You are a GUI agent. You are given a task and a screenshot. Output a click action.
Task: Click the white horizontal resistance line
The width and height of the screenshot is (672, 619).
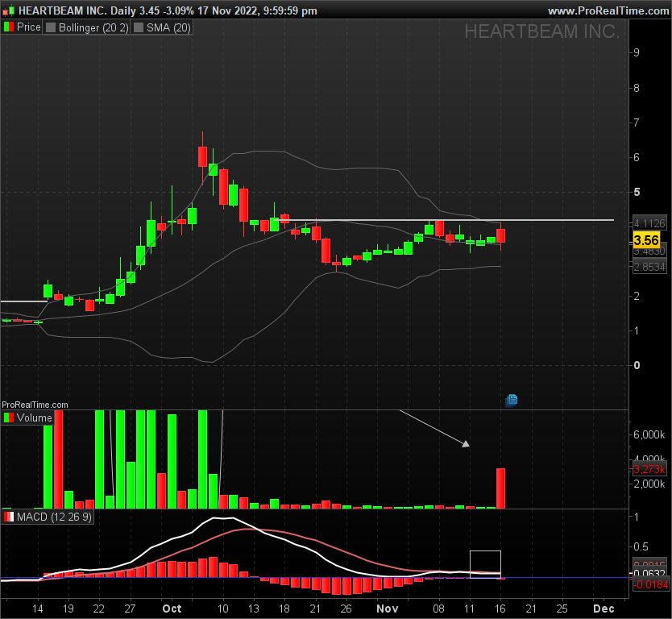[x=444, y=220]
